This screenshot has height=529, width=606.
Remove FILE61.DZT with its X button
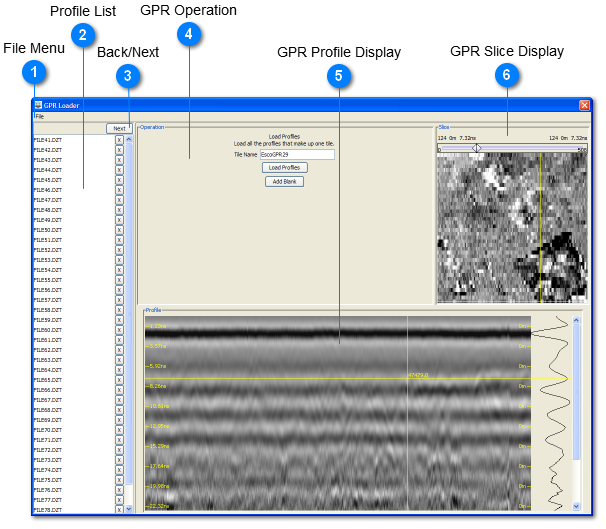(119, 340)
